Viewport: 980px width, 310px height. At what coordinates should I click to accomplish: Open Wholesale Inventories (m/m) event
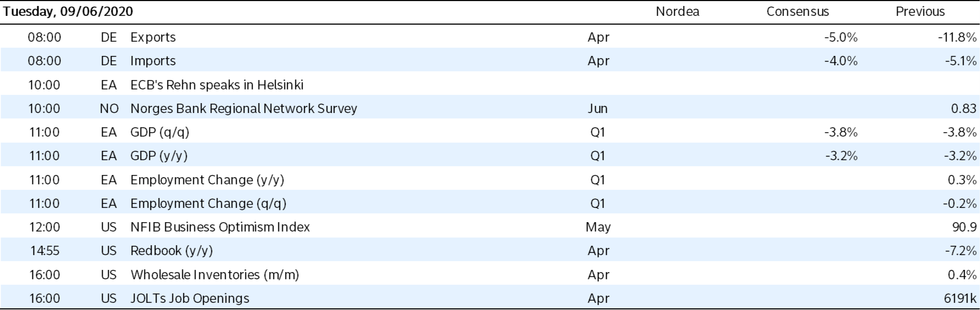214,275
